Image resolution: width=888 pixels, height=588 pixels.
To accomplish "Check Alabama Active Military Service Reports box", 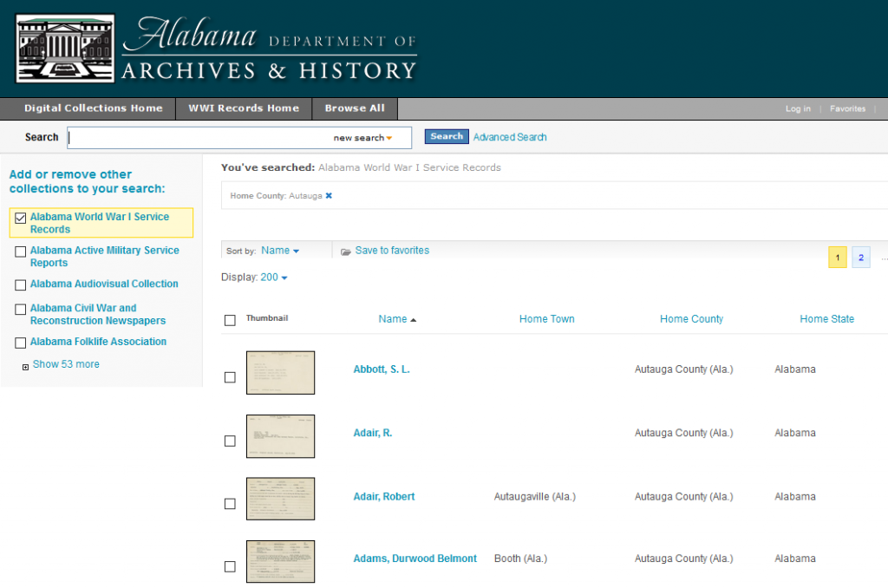I will point(21,252).
